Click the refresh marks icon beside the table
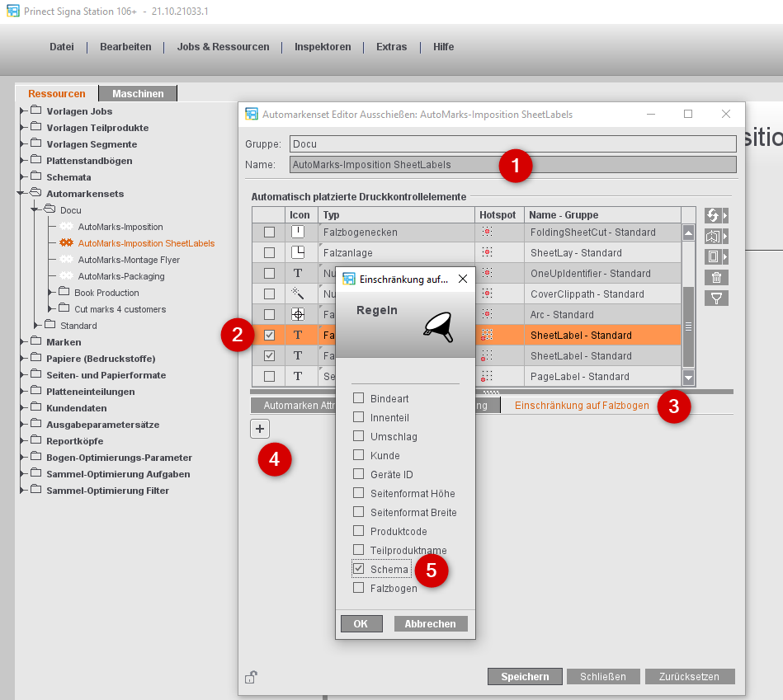The image size is (783, 700). coord(713,215)
